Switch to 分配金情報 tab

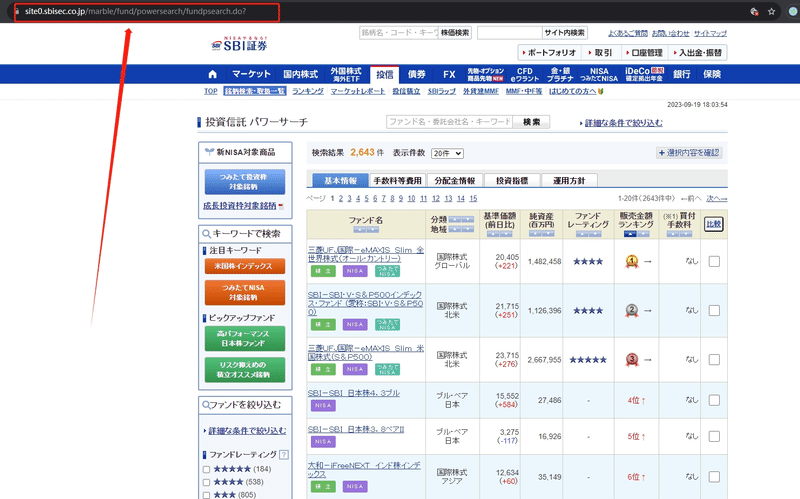(455, 181)
